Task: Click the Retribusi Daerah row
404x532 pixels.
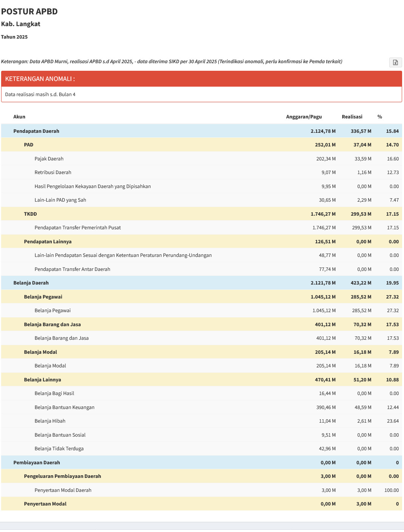Action: pyautogui.click(x=202, y=173)
